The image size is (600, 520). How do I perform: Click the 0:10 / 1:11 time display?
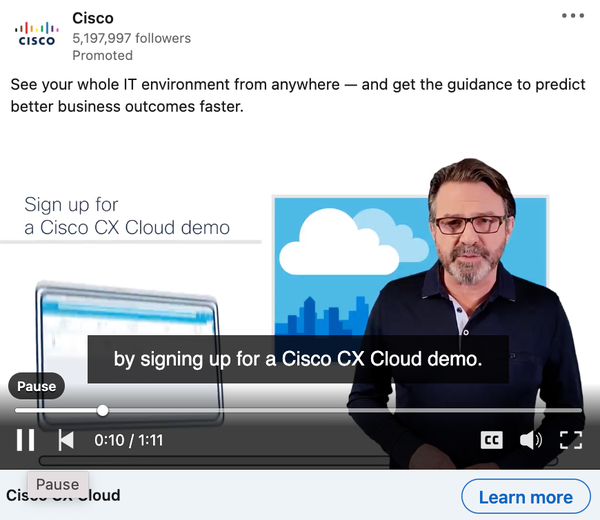129,440
